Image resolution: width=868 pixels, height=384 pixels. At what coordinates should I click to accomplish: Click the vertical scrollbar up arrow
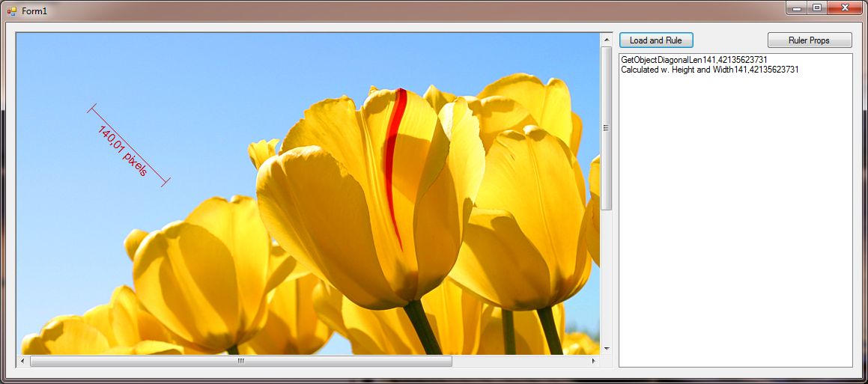[607, 40]
